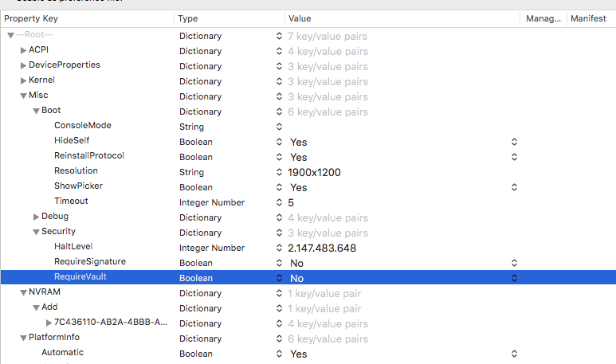The height and width of the screenshot is (364, 616).
Task: Click the Manag... column header
Action: (x=543, y=18)
